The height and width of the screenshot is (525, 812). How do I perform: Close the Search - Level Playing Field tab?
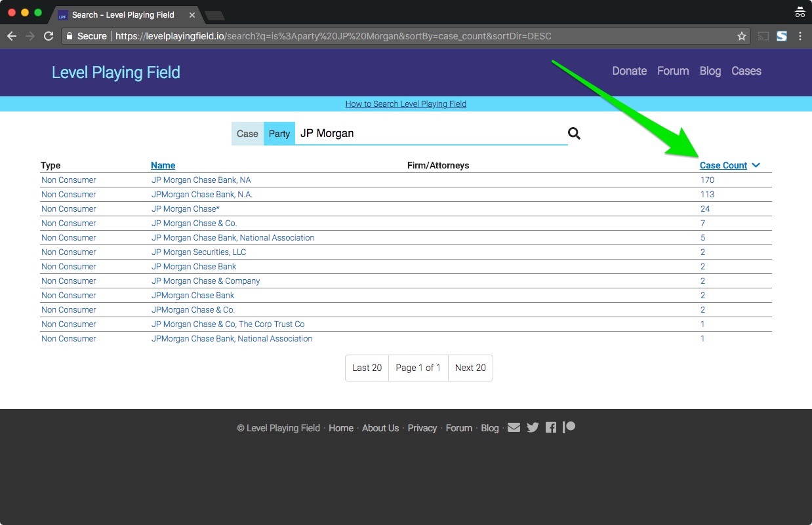coord(192,14)
